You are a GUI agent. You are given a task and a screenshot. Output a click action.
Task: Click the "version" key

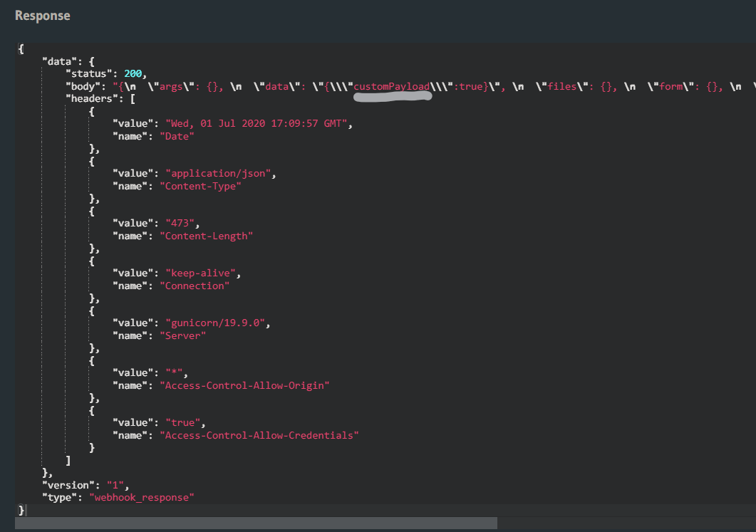pos(68,485)
